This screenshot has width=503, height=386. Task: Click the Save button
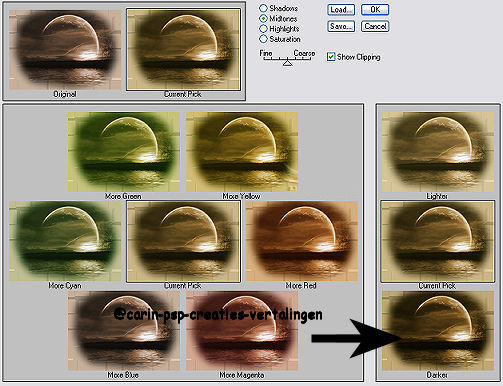pos(341,26)
